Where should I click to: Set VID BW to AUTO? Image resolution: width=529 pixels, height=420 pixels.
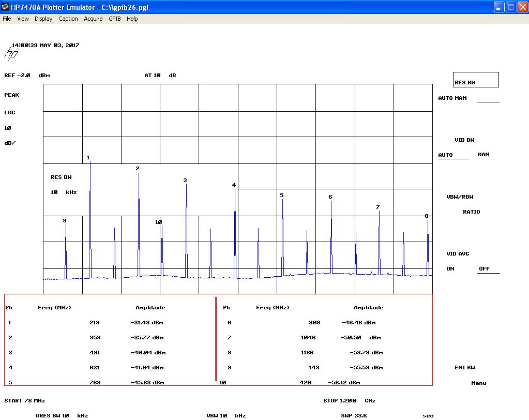tap(445, 155)
